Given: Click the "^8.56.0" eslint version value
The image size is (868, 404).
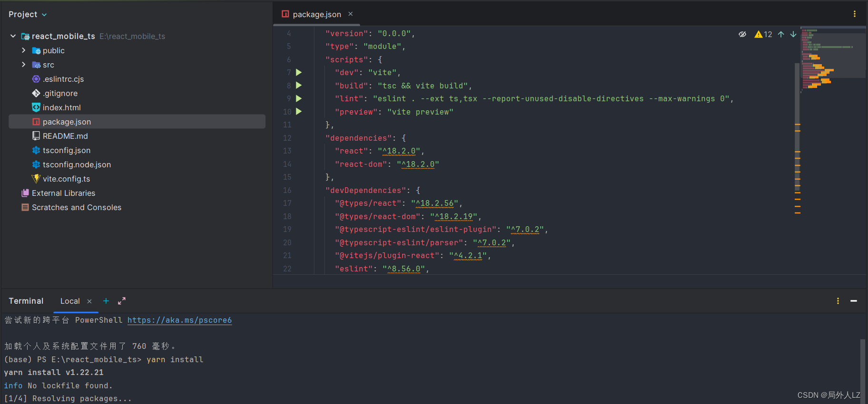Looking at the screenshot, I should (404, 269).
